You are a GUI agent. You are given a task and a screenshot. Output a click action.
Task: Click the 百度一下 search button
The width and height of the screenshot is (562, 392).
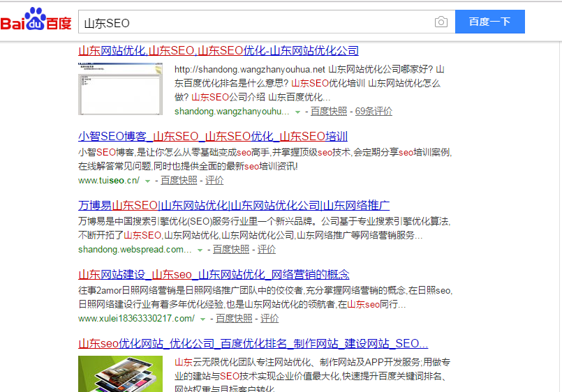click(x=489, y=22)
